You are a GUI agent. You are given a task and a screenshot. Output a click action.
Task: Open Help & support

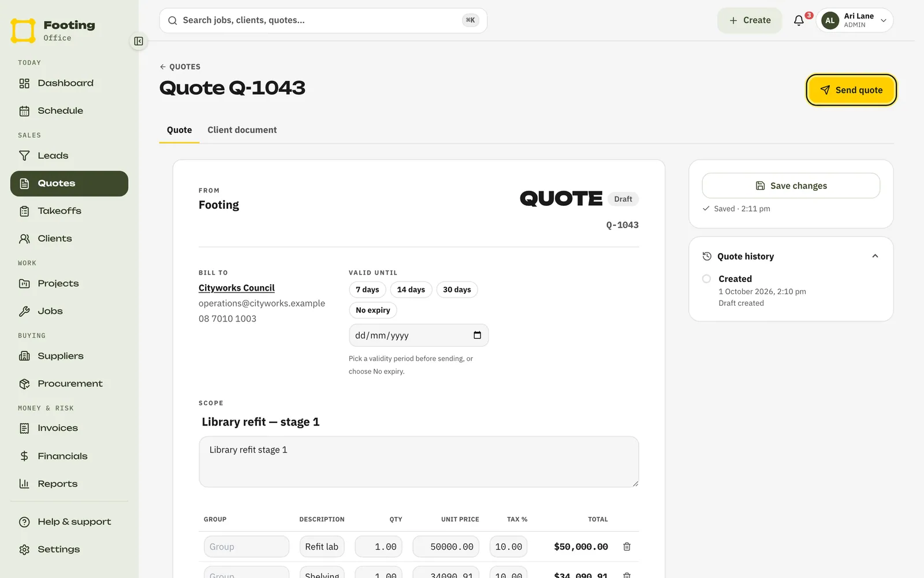click(x=69, y=522)
